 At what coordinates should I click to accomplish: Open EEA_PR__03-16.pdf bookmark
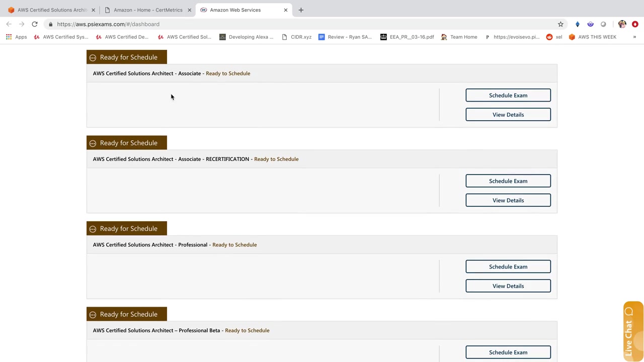(407, 37)
